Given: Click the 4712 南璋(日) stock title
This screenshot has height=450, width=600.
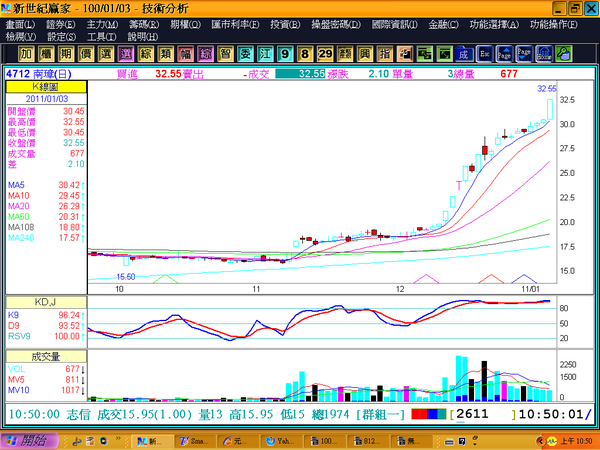Looking at the screenshot, I should point(39,74).
